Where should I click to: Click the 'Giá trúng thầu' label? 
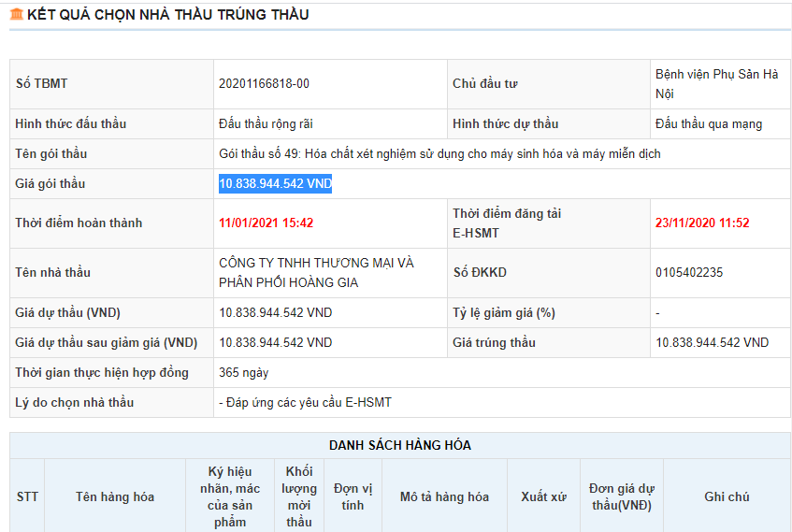(494, 342)
